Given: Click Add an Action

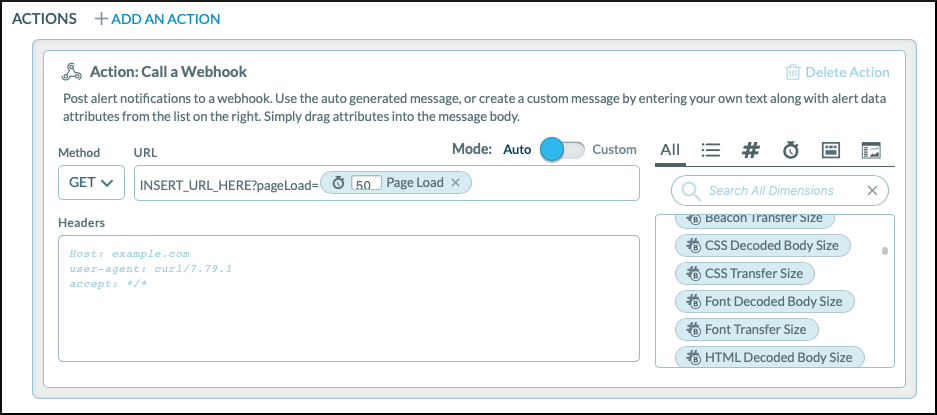Looking at the screenshot, I should coord(157,19).
